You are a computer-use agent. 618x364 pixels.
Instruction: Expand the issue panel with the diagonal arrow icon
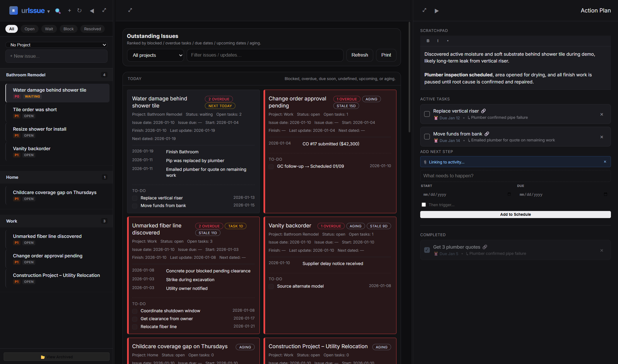point(104,10)
